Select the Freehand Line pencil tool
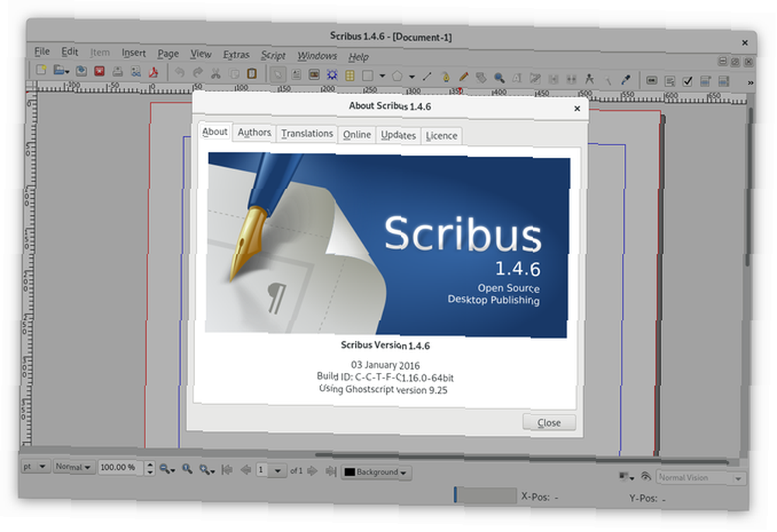The height and width of the screenshot is (532, 777). click(463, 77)
